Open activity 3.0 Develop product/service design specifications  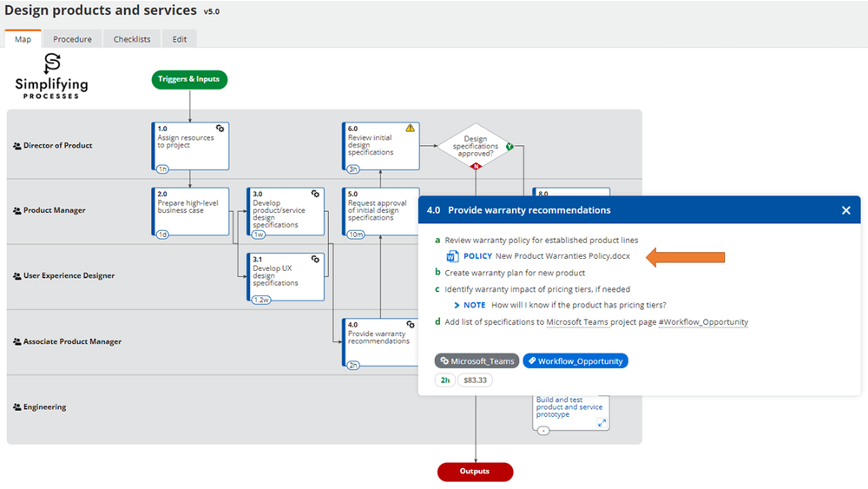286,212
